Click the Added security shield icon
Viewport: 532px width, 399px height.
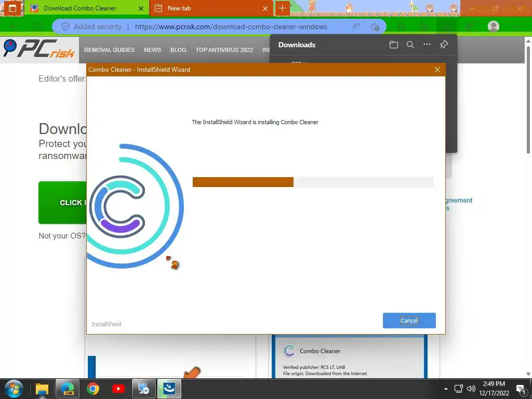click(65, 26)
